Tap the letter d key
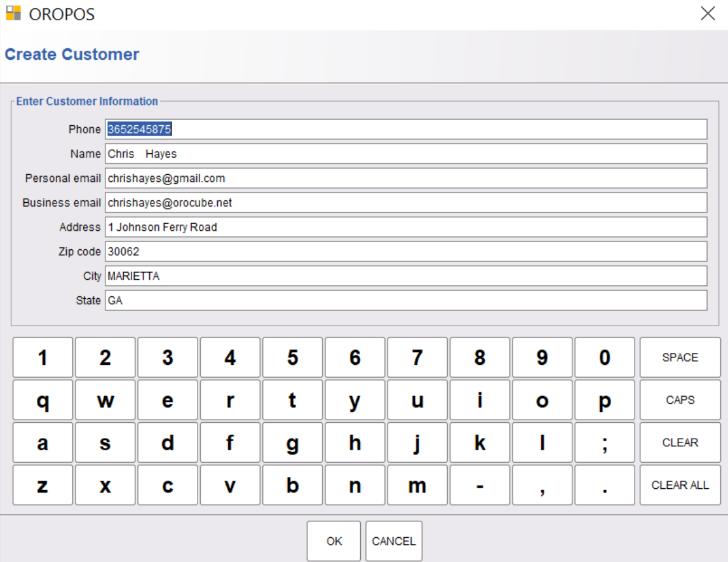The image size is (728, 562). pyautogui.click(x=168, y=442)
